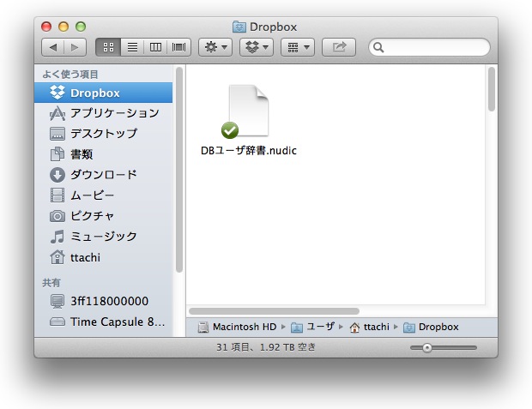Select the DBユーザ辞書.nudic file
This screenshot has width=532, height=409.
pos(248,111)
